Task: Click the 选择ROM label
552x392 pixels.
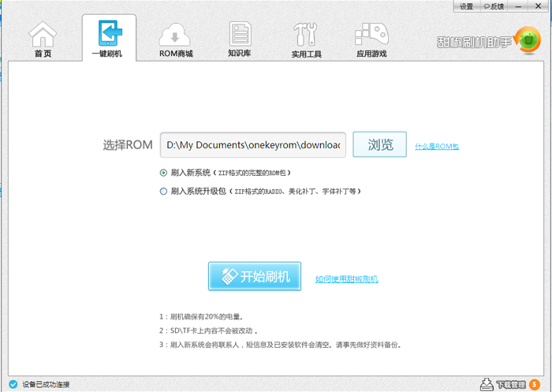Action: coord(128,145)
